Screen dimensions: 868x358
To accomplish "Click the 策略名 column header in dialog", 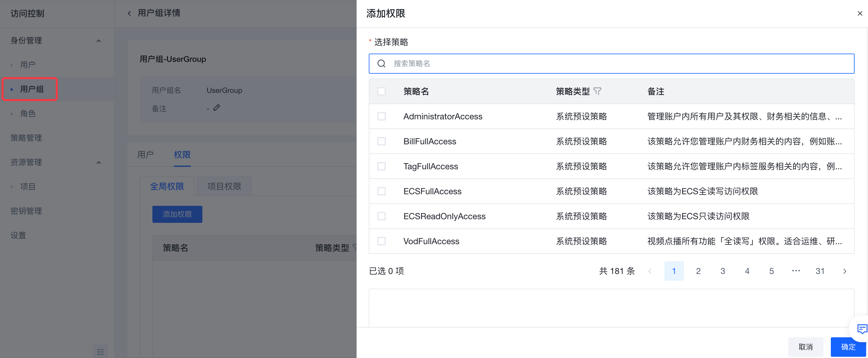I will click(x=416, y=92).
